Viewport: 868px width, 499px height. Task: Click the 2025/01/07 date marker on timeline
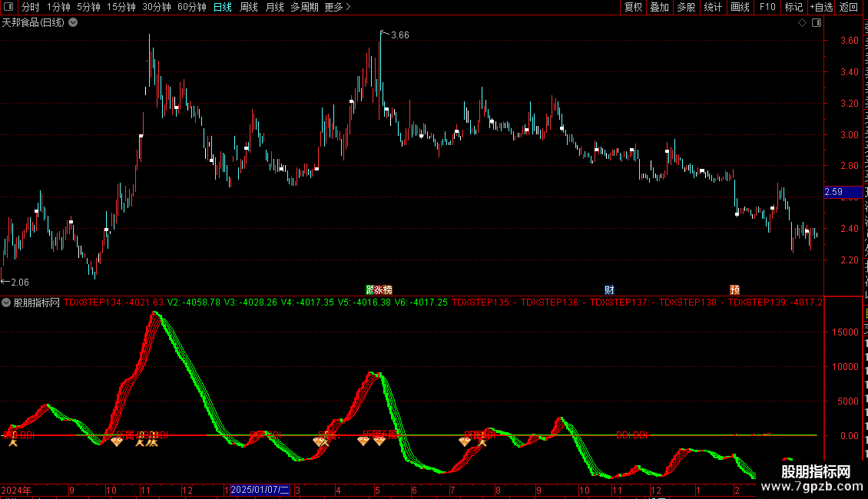pos(260,490)
